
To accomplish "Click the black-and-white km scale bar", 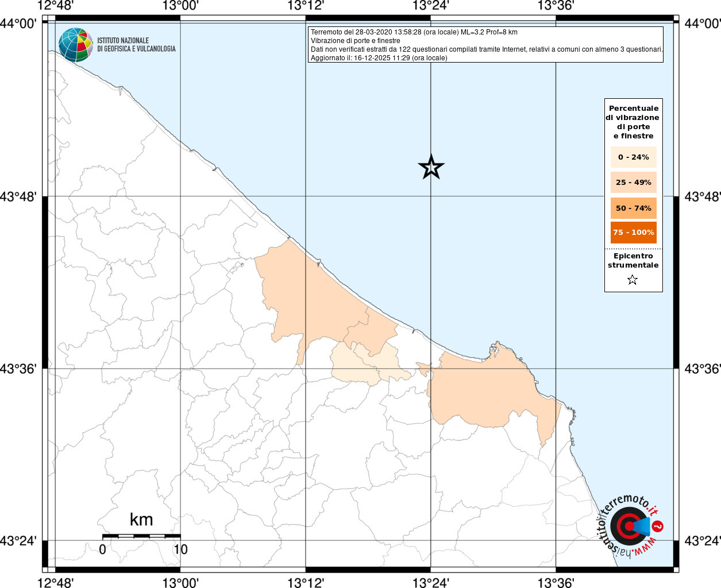I will click(x=141, y=536).
